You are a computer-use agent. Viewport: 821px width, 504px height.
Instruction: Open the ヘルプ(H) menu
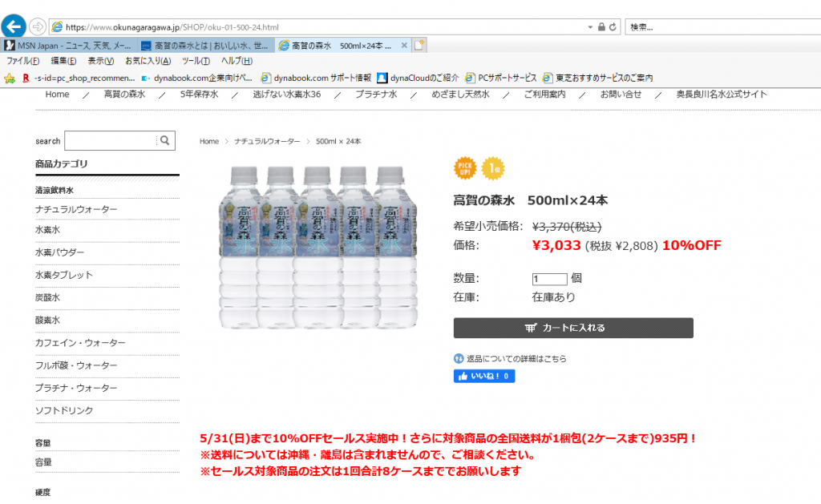click(237, 61)
